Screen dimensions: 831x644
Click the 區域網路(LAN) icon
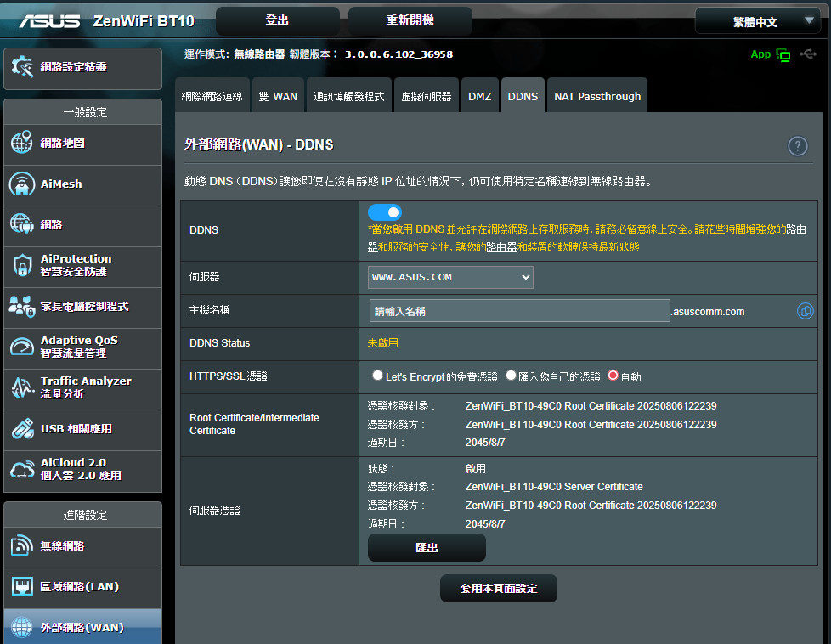point(22,587)
